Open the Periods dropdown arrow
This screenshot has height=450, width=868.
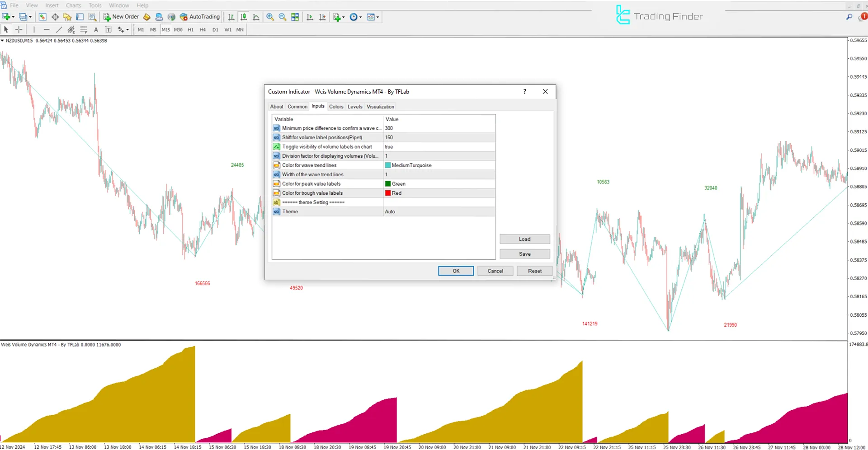(x=361, y=17)
